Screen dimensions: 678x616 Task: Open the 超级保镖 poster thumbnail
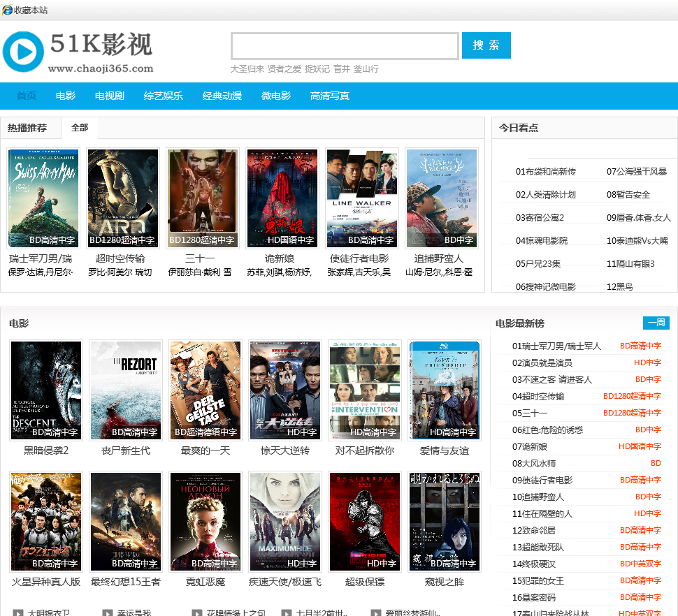(x=364, y=522)
